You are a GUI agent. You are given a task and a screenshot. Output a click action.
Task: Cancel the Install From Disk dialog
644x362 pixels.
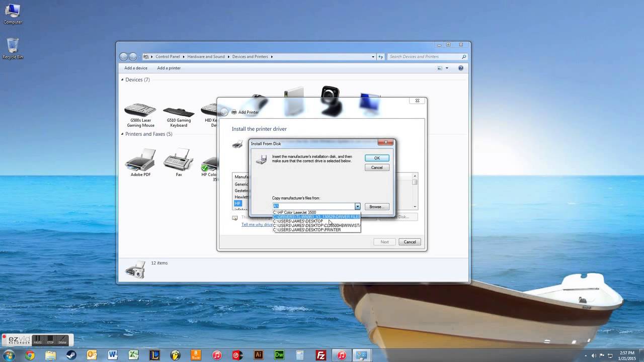(377, 167)
